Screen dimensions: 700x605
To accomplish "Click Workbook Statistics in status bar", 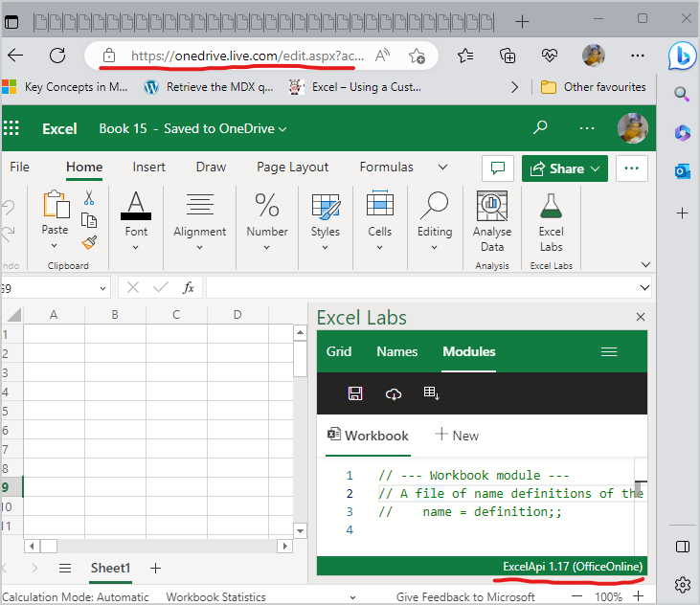I will (215, 596).
